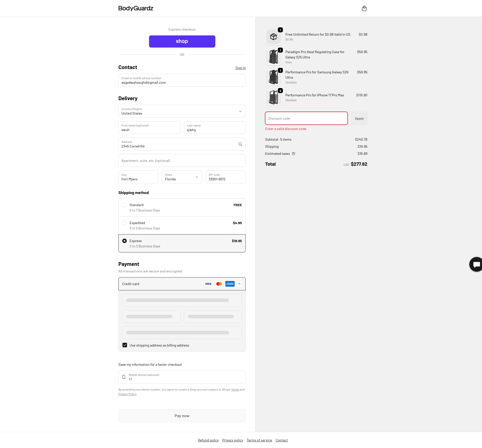Click the Discount code input field
This screenshot has height=448, width=482.
click(306, 118)
